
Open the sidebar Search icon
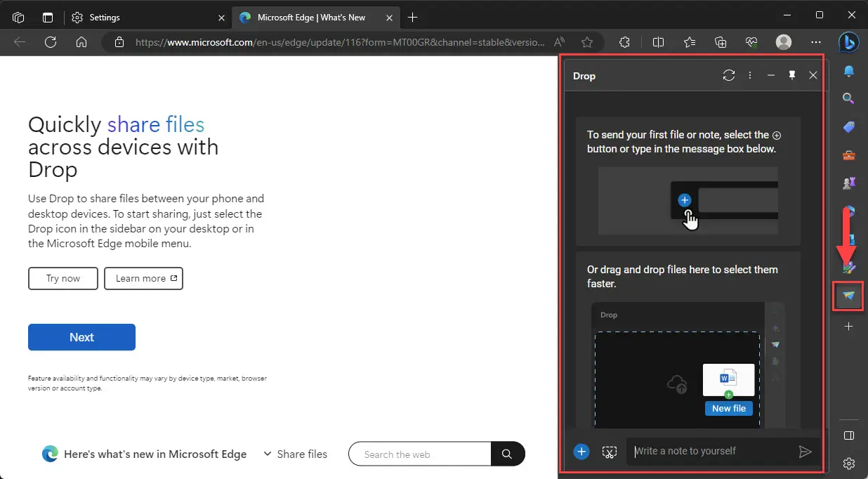click(x=849, y=99)
